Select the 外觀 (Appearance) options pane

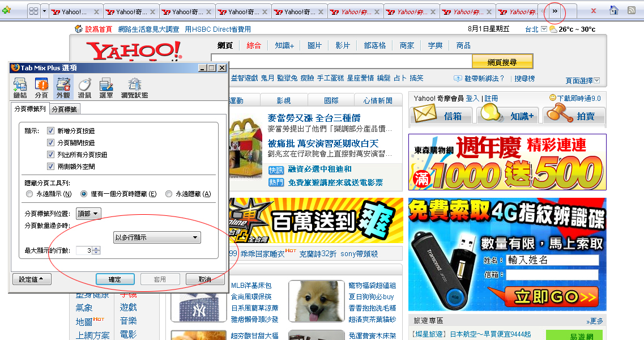pyautogui.click(x=63, y=88)
